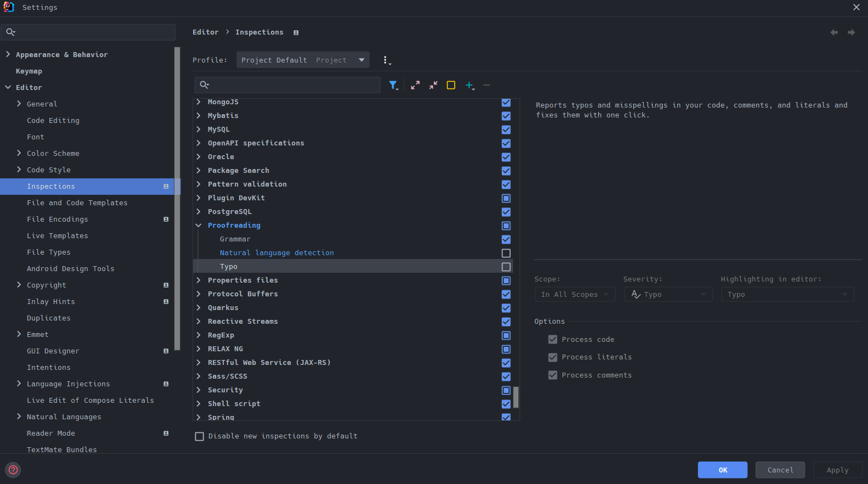Expand the Appearance & Behavior section
This screenshot has height=484, width=868.
(8, 54)
